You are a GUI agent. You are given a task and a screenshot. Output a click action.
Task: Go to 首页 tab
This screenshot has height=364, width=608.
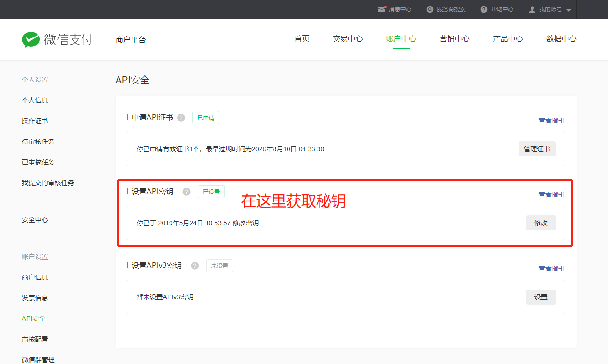[302, 39]
